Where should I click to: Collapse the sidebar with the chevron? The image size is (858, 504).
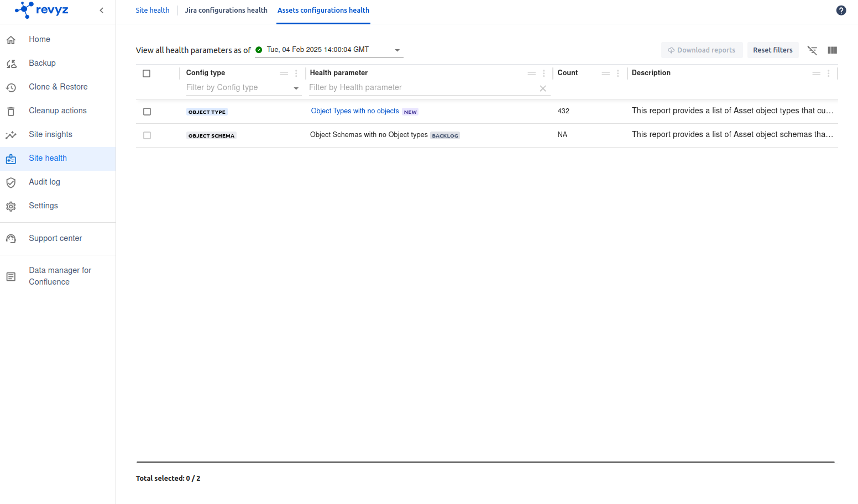click(x=102, y=11)
